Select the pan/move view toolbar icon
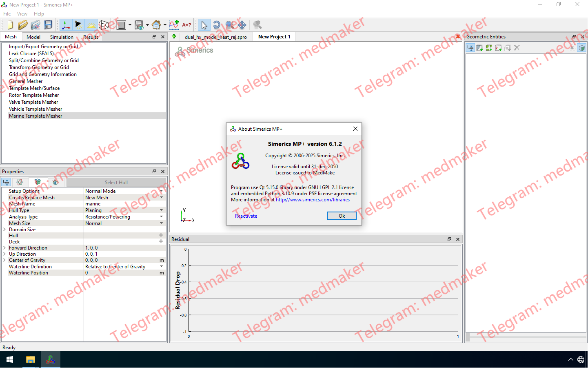 242,25
